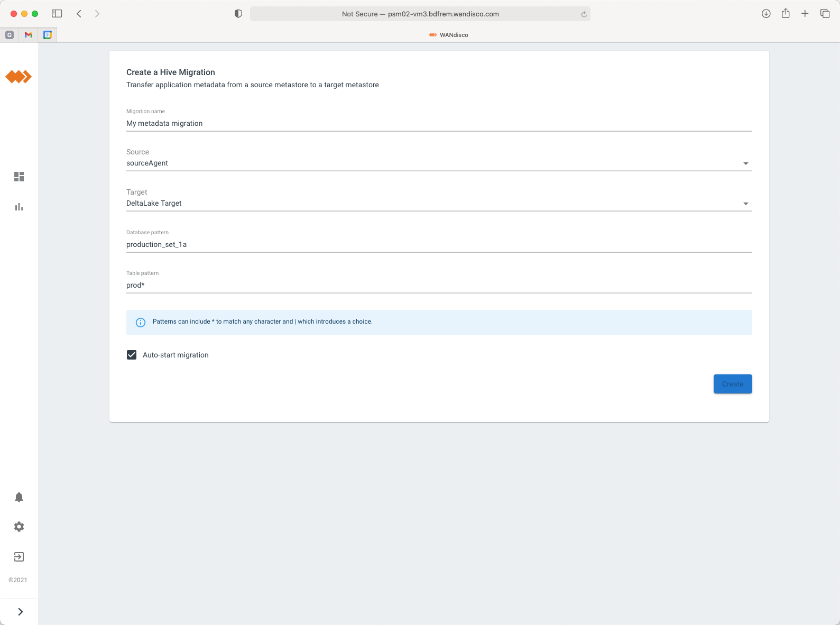Click the Create button
Image resolution: width=840 pixels, height=625 pixels.
point(732,384)
